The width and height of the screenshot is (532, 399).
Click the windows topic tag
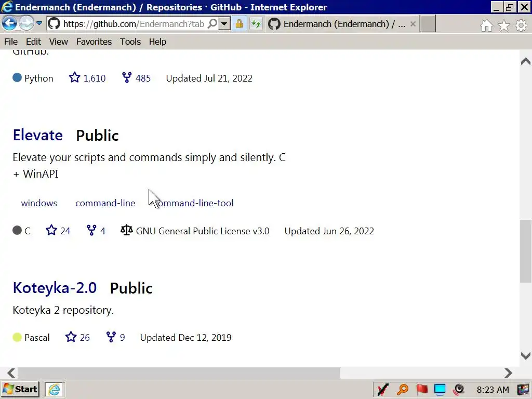pyautogui.click(x=39, y=203)
